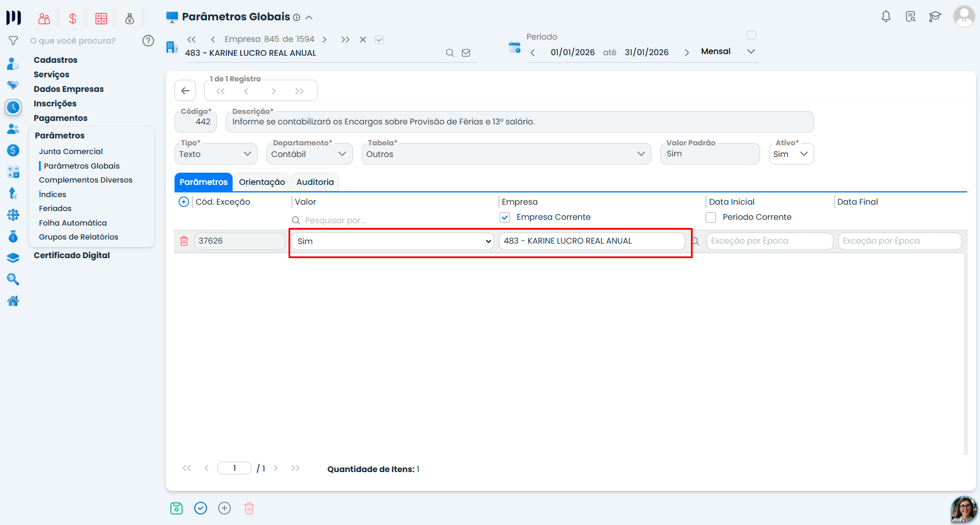This screenshot has width=980, height=525.
Task: Open the money bag module icon
Action: pyautogui.click(x=130, y=19)
